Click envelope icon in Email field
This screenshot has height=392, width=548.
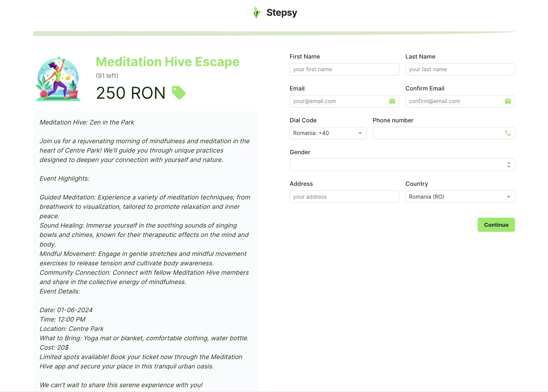pyautogui.click(x=392, y=101)
